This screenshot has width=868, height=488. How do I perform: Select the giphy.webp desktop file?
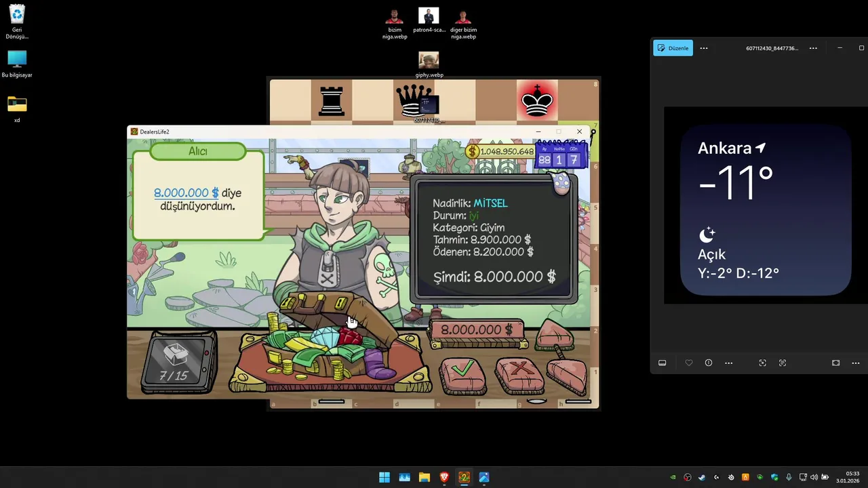[429, 65]
